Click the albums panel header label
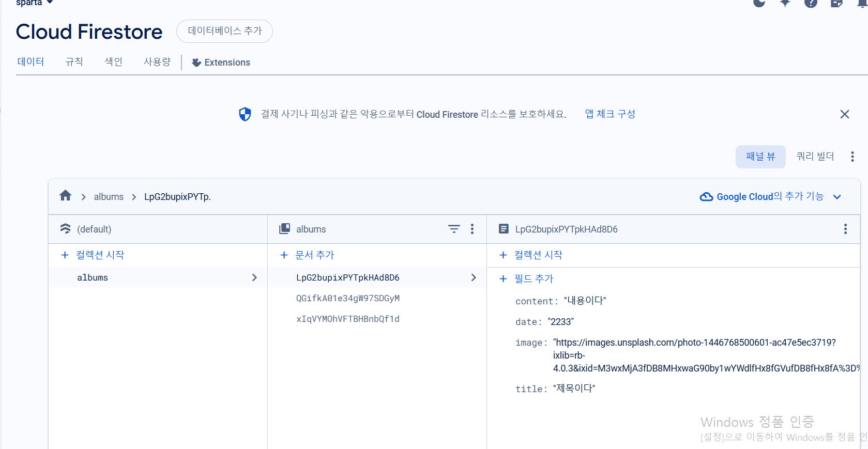Image resolution: width=868 pixels, height=449 pixels. tap(311, 229)
